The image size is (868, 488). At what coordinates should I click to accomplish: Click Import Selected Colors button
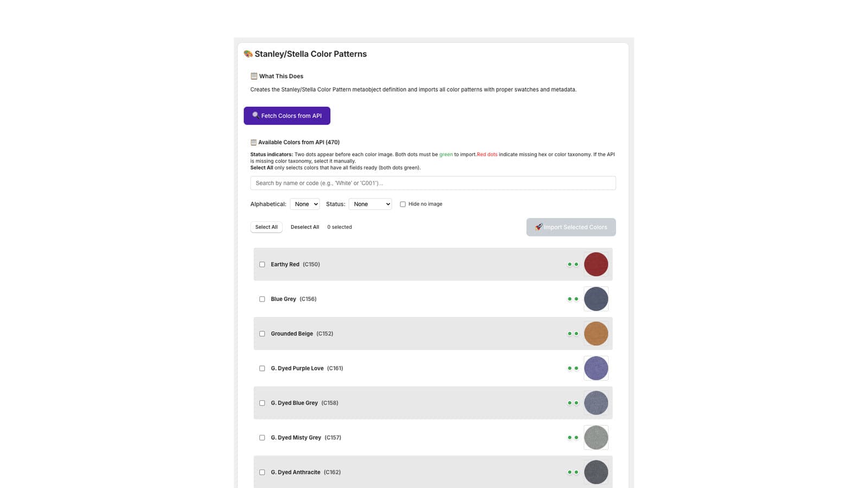pos(571,227)
